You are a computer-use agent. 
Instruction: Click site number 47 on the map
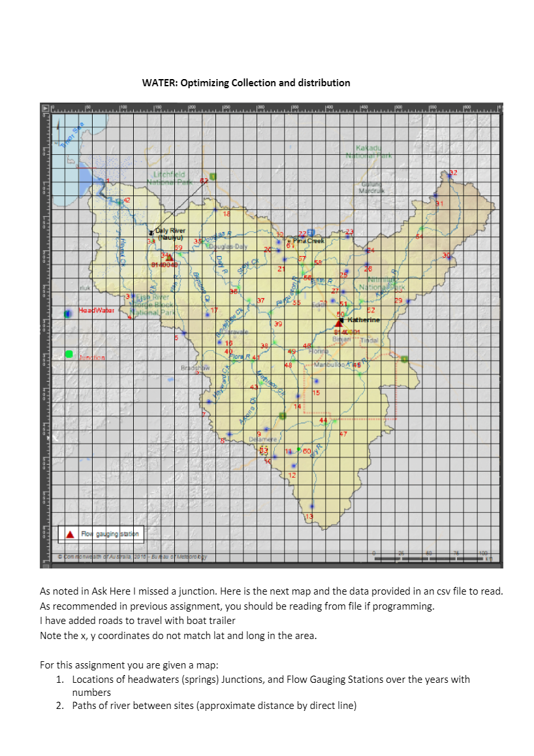[x=343, y=434]
